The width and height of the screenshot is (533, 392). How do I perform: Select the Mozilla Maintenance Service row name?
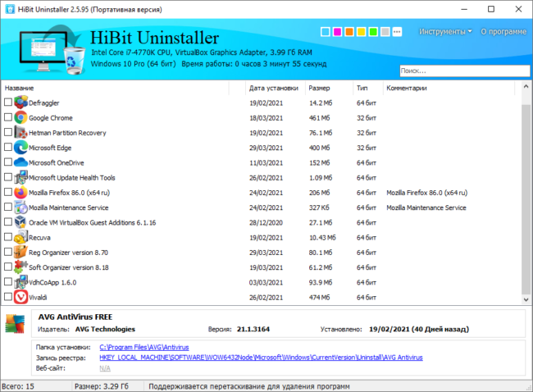point(68,207)
